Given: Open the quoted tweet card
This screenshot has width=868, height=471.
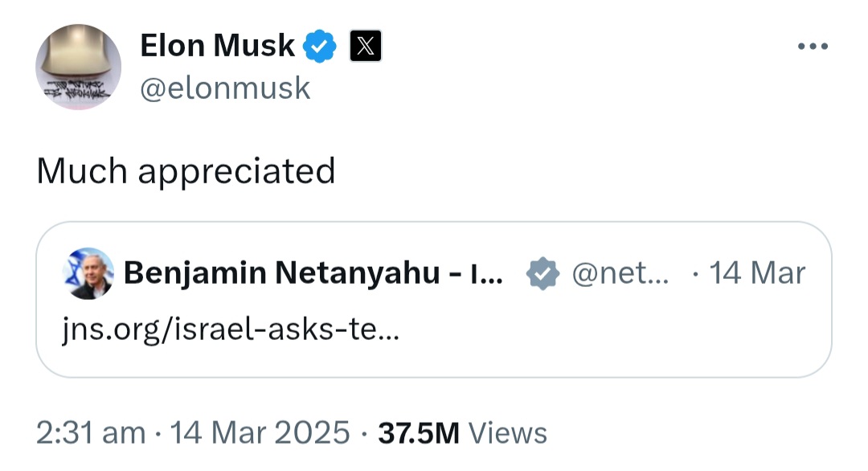Looking at the screenshot, I should click(x=434, y=300).
